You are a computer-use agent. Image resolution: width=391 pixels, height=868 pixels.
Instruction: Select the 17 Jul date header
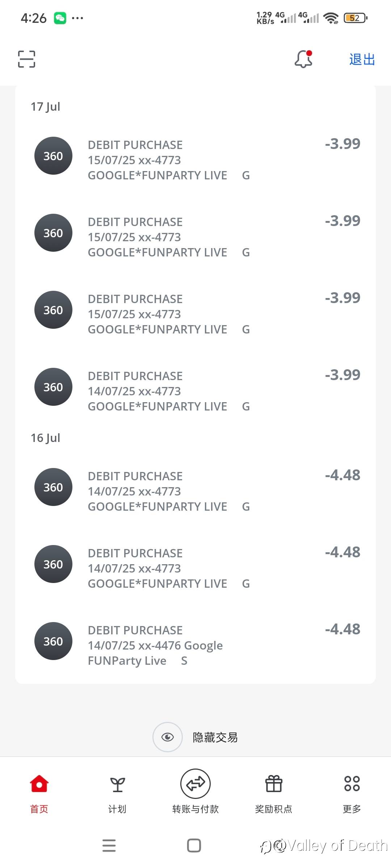pyautogui.click(x=45, y=107)
